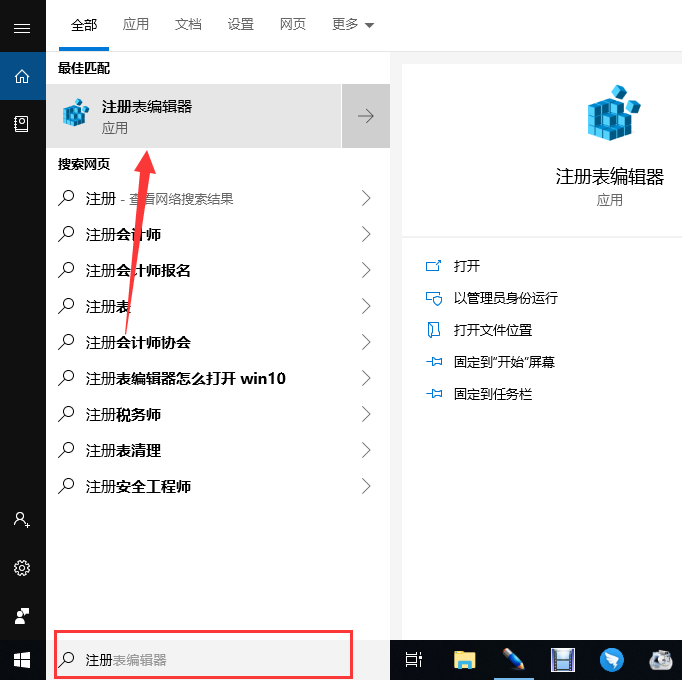Expand the 注册会计师 suggestion chevron
The width and height of the screenshot is (682, 680).
click(366, 235)
